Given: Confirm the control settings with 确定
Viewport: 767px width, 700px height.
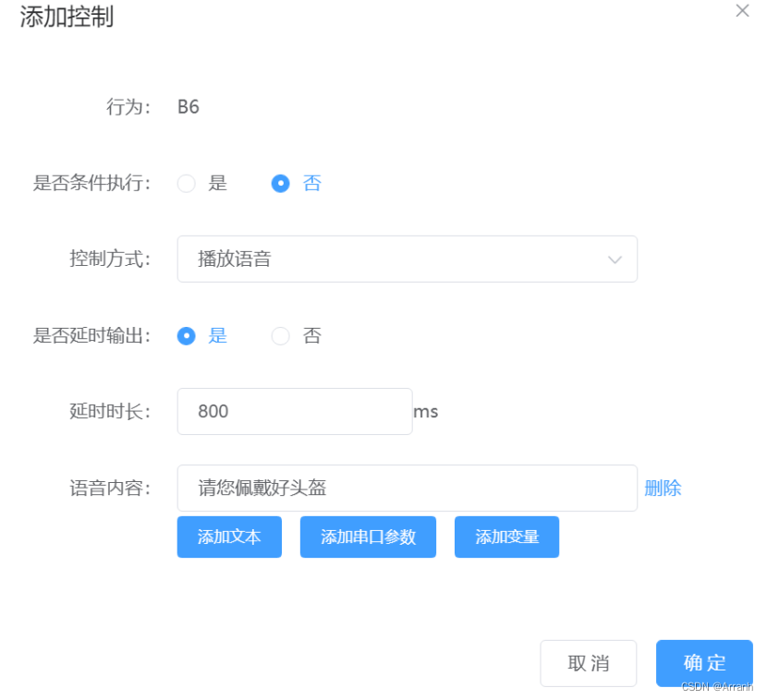Looking at the screenshot, I should pyautogui.click(x=704, y=663).
